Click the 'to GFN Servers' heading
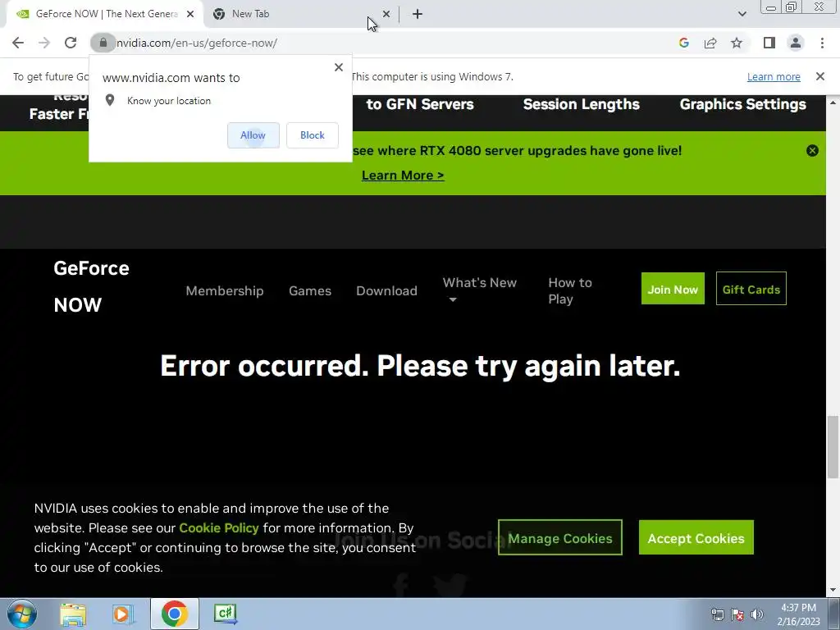 (x=420, y=104)
